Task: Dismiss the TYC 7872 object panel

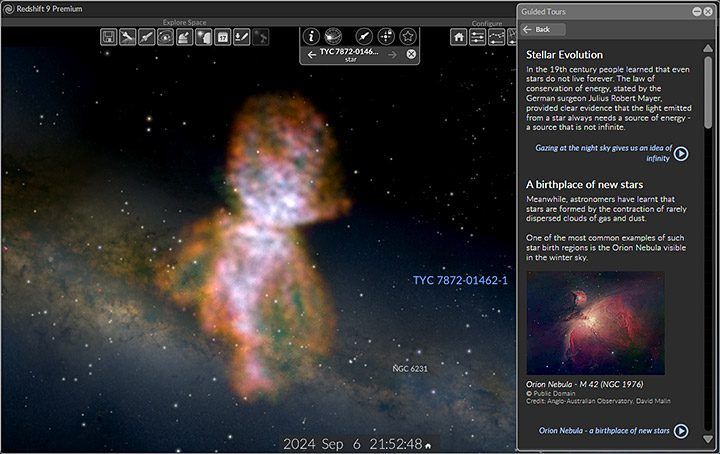Action: [411, 54]
